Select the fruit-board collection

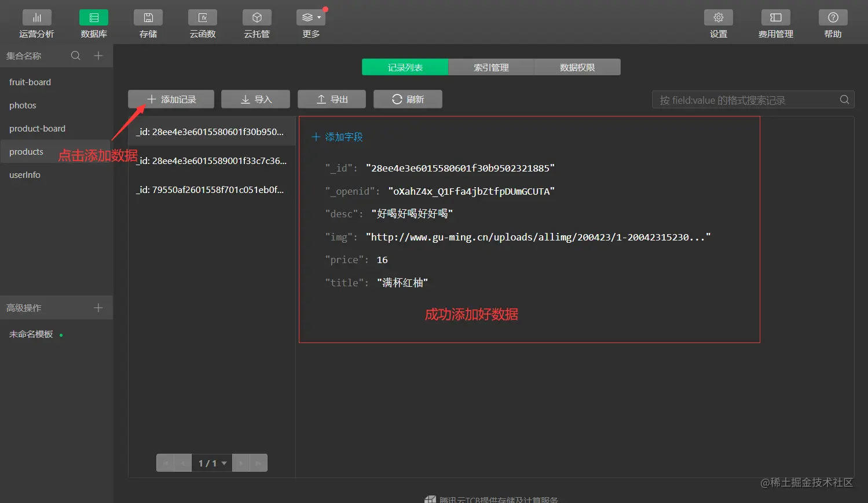click(56, 82)
